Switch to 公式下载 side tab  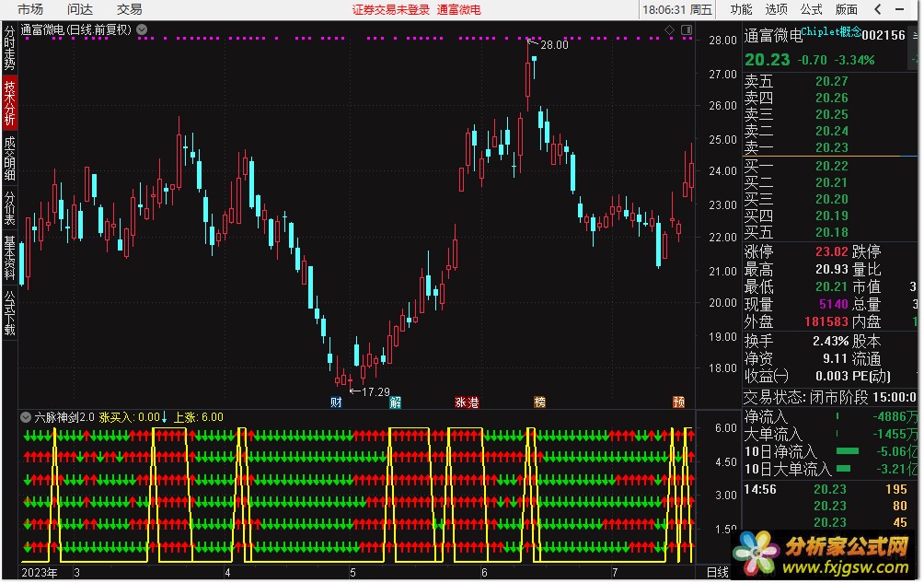coord(9,312)
